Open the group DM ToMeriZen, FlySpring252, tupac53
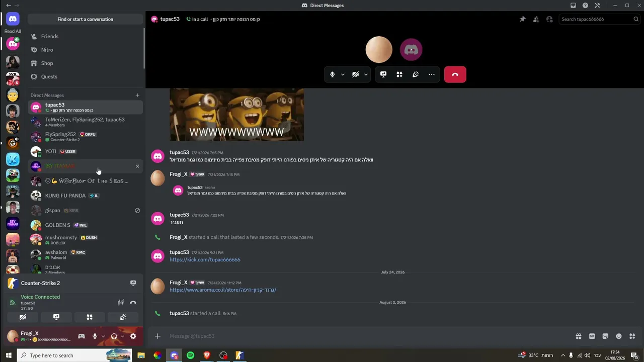 pyautogui.click(x=85, y=122)
